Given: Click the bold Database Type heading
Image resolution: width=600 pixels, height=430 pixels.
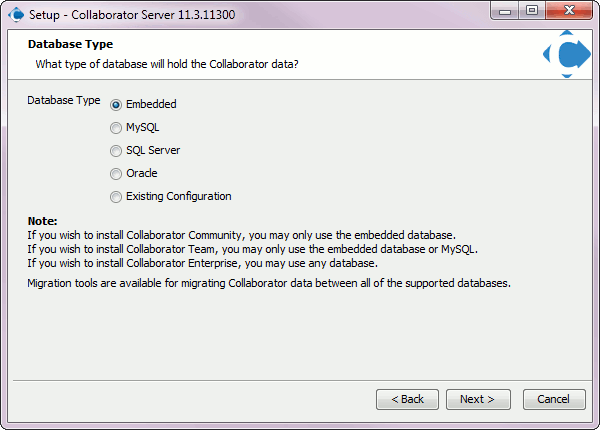Looking at the screenshot, I should (x=70, y=44).
